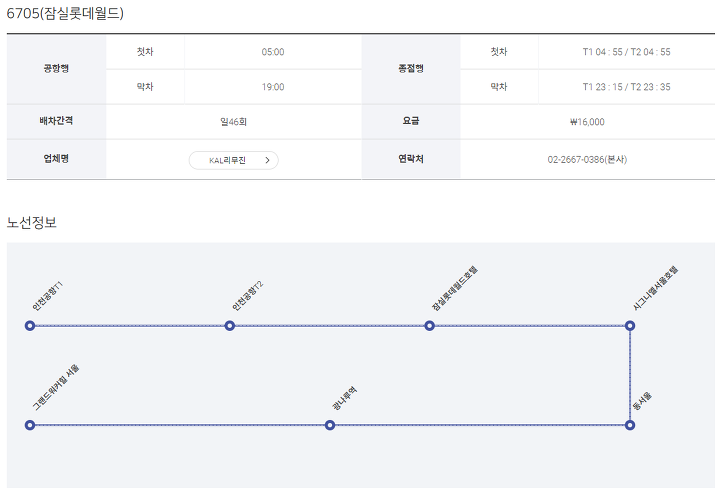Click the 6705(잠실롯데월드) route title
Image resolution: width=720 pixels, height=493 pixels.
(x=65, y=13)
